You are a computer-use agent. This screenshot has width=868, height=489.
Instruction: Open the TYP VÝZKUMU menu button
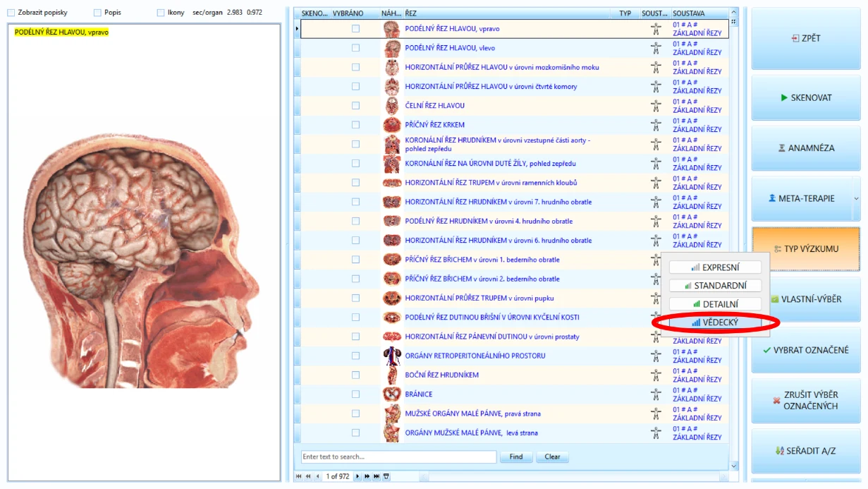click(806, 249)
